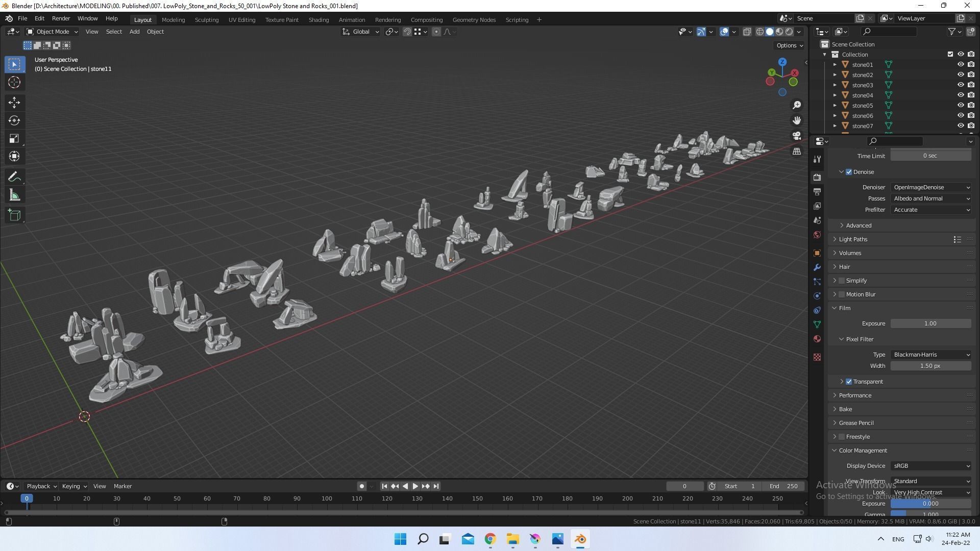Screen dimensions: 980x551
Task: Hide stone03 with its eye icon
Action: [x=960, y=85]
